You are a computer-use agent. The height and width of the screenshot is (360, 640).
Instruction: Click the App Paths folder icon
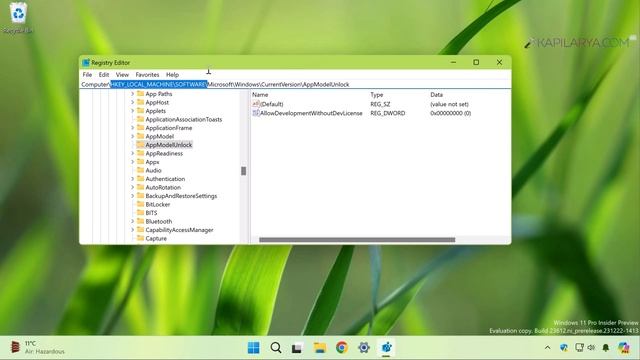pos(140,93)
